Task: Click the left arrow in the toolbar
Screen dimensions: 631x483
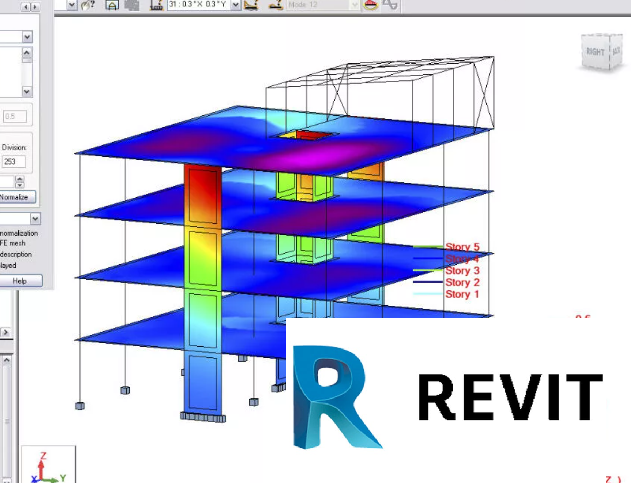Action: (x=26, y=6)
